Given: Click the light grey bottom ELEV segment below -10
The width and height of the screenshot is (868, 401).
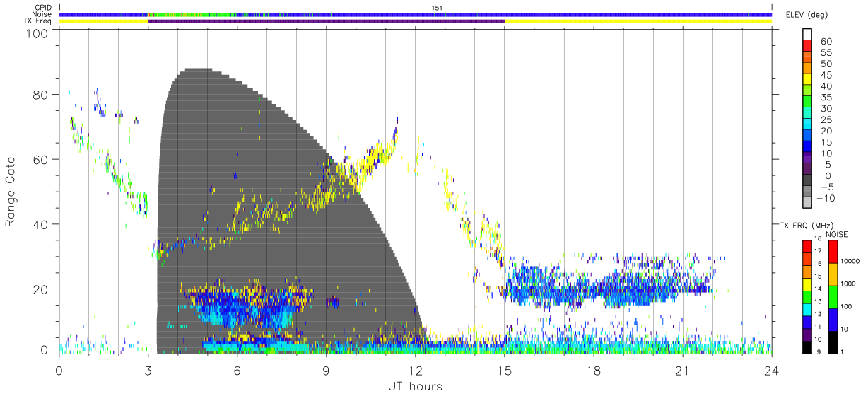Looking at the screenshot, I should [807, 203].
